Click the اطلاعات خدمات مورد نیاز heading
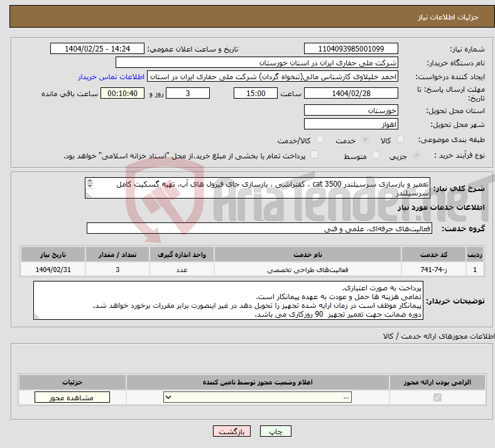This screenshot has height=448, width=495. click(441, 207)
